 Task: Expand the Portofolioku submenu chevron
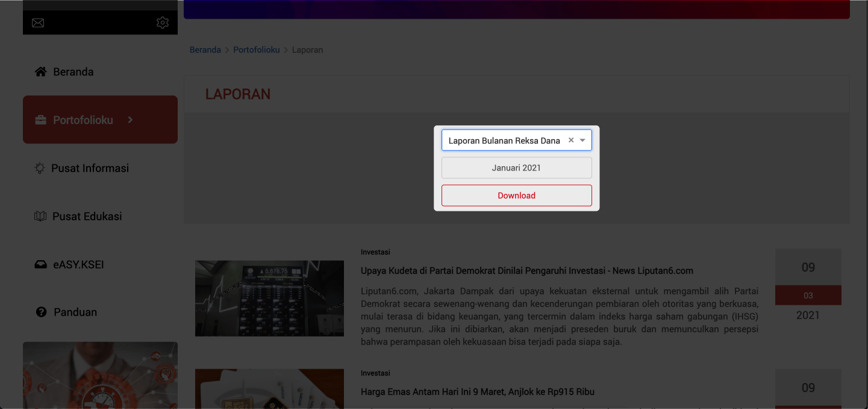click(x=130, y=120)
